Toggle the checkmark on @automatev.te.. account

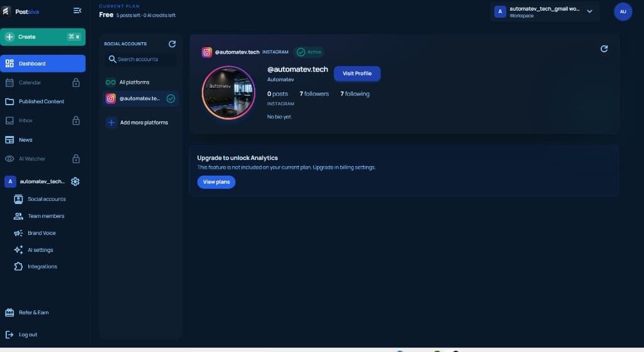point(171,99)
